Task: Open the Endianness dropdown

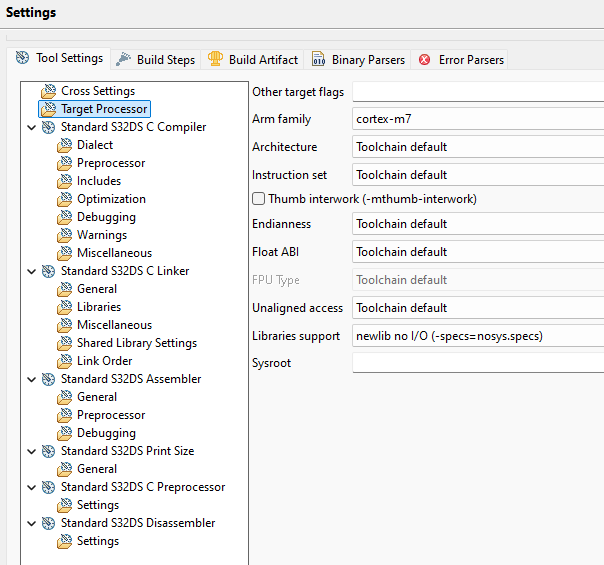Action: point(478,224)
